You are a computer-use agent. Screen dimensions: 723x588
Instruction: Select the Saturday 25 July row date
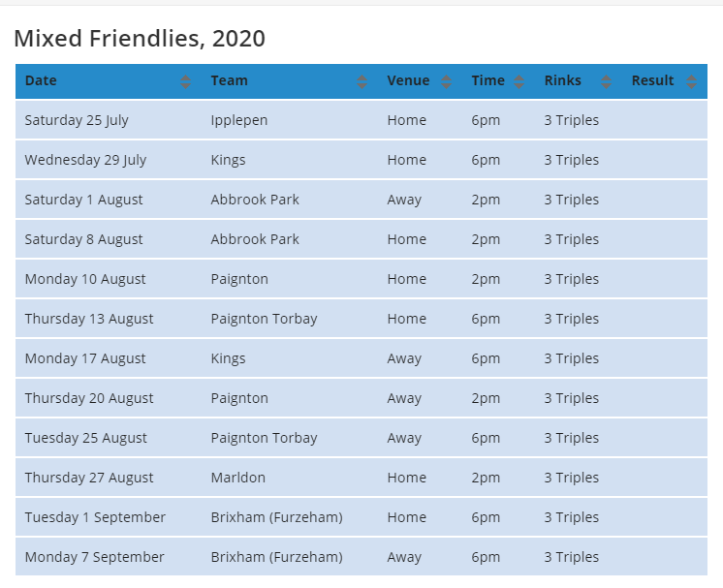(77, 121)
